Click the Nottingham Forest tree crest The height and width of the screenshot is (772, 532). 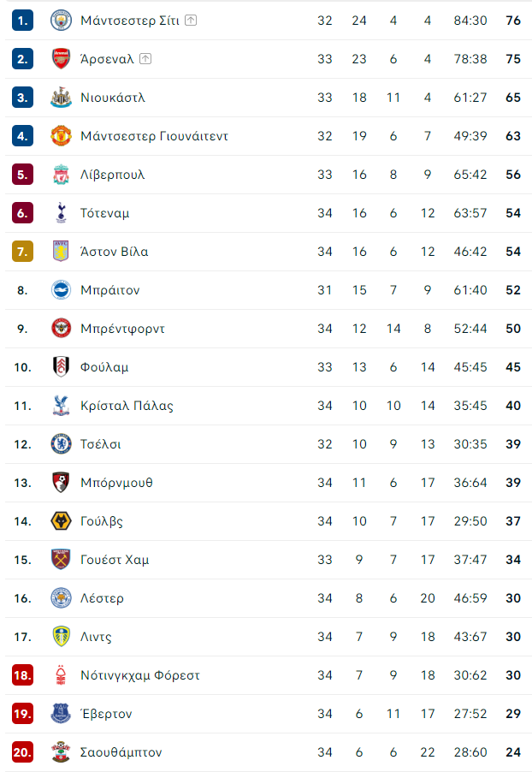[x=61, y=675]
